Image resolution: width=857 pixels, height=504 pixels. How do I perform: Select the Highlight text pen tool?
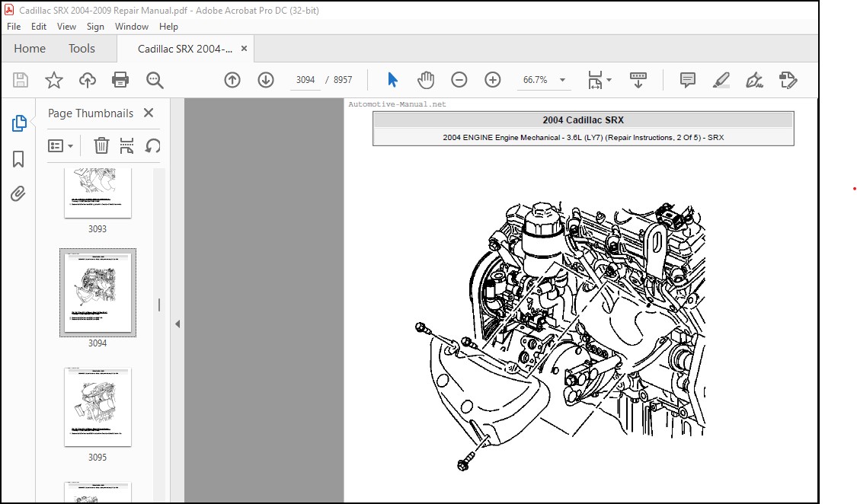(x=721, y=80)
